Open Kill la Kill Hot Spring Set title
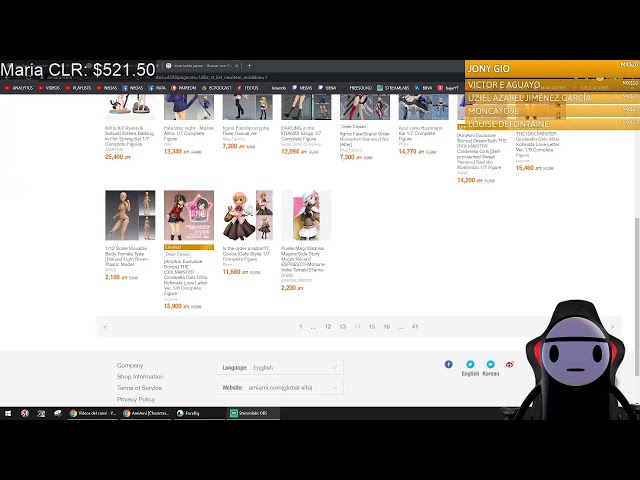 coord(129,136)
